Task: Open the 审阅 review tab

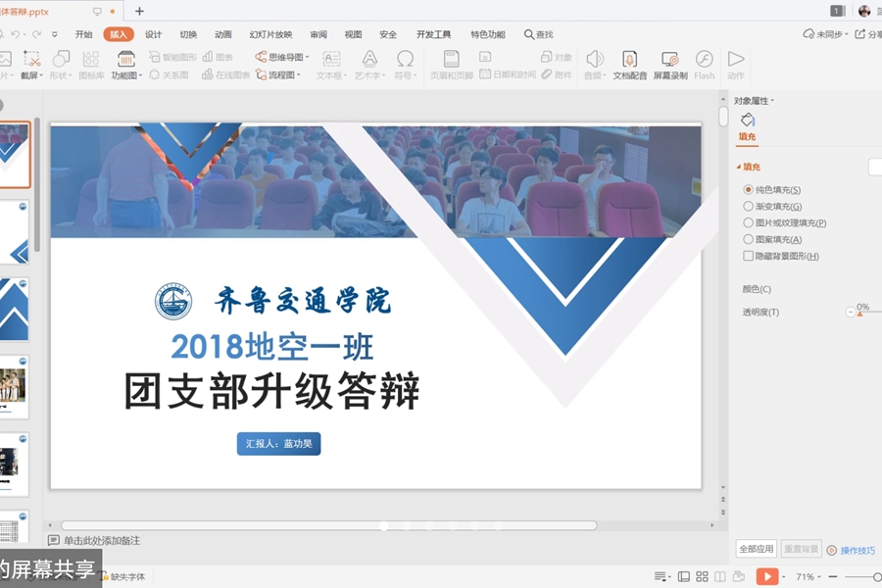Action: point(318,34)
